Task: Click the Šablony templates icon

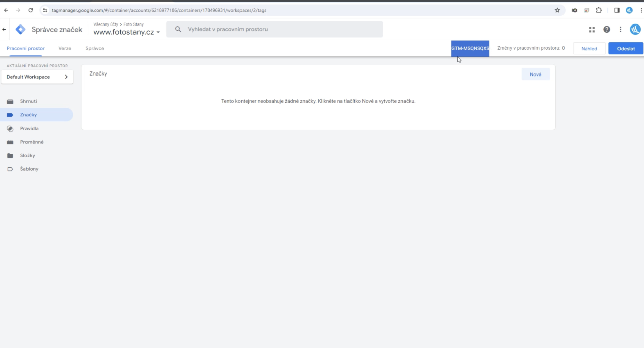Action: pyautogui.click(x=10, y=169)
